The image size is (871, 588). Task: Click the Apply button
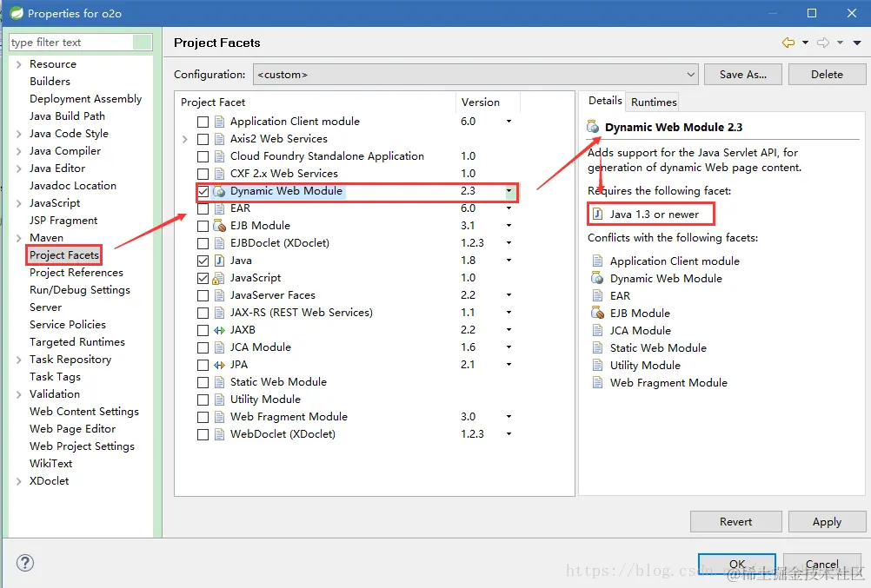827,522
